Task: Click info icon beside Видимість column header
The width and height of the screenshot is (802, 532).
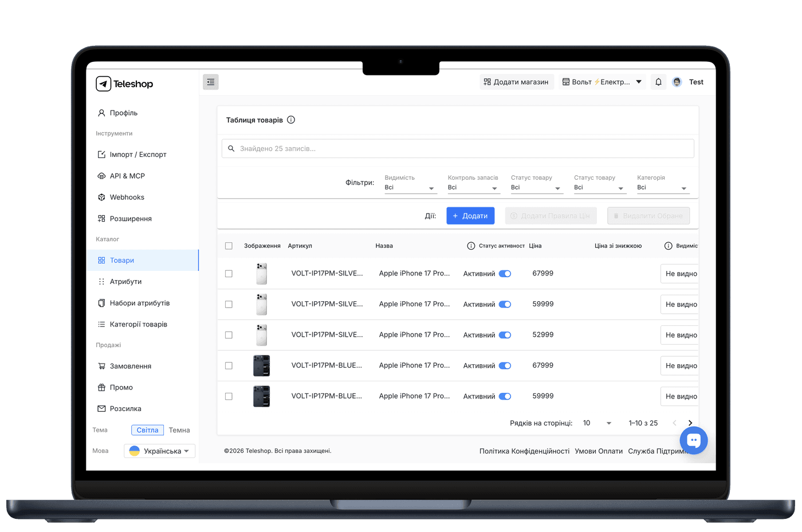Action: pyautogui.click(x=668, y=246)
